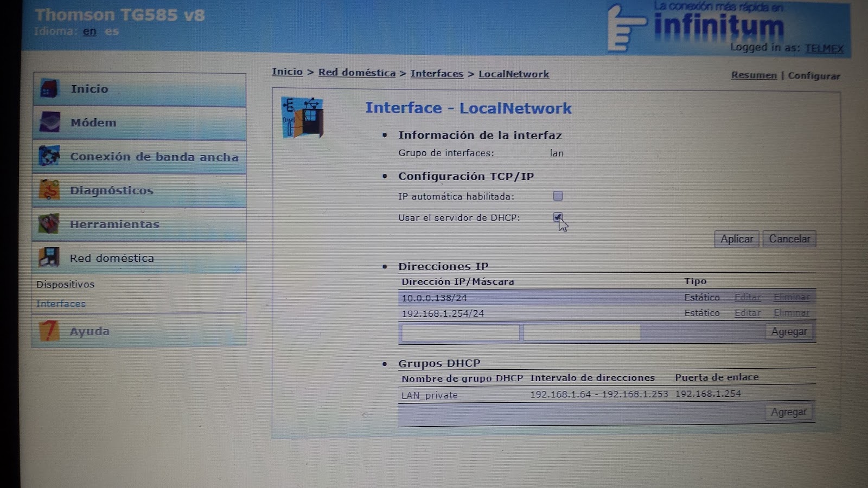Click Aplicar to save TCP/IP settings
The width and height of the screenshot is (868, 488).
736,239
